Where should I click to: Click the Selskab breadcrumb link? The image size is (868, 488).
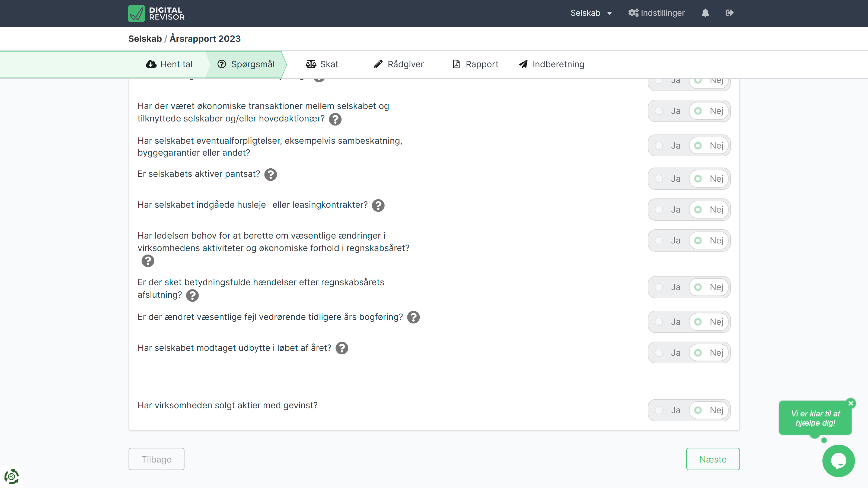145,39
